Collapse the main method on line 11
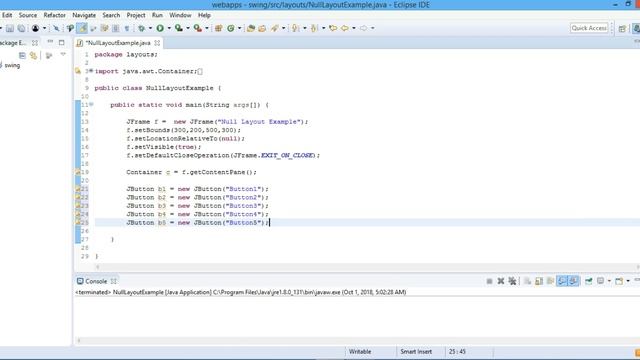Viewport: 640px width, 360px height. tap(91, 104)
